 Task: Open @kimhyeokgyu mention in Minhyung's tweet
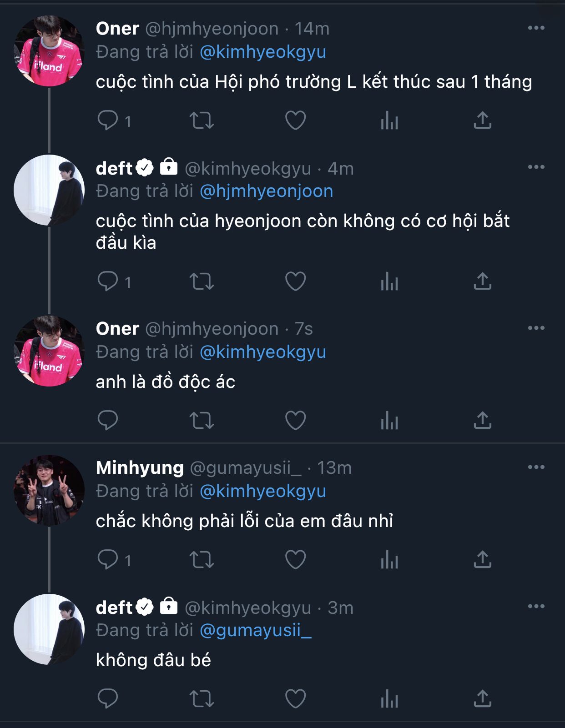[x=262, y=491]
